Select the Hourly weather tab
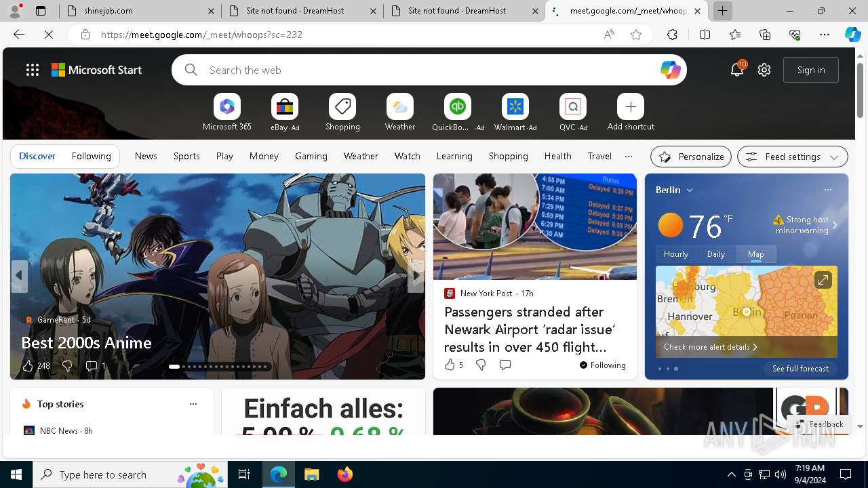 [x=676, y=254]
